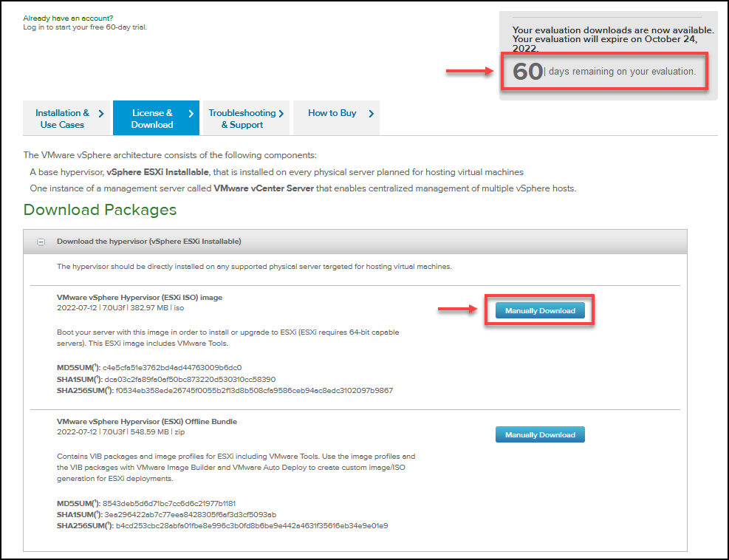The width and height of the screenshot is (729, 560).
Task: Collapse the Download the hypervisor section
Action: pos(41,242)
